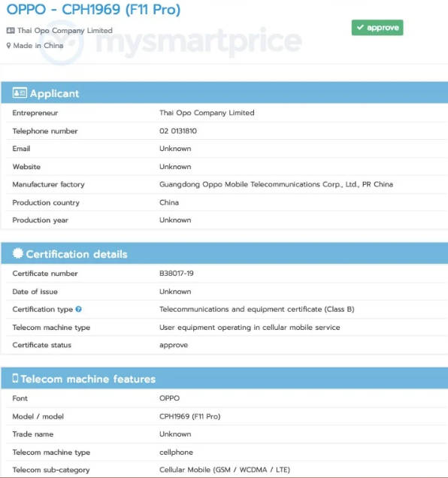The height and width of the screenshot is (478, 448).
Task: Select the Production year row's Unknown value
Action: pos(175,220)
